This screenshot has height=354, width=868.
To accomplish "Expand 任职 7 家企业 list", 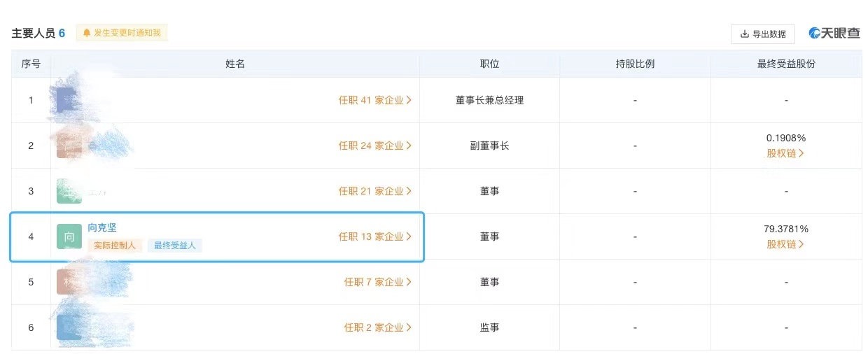I will (x=378, y=282).
